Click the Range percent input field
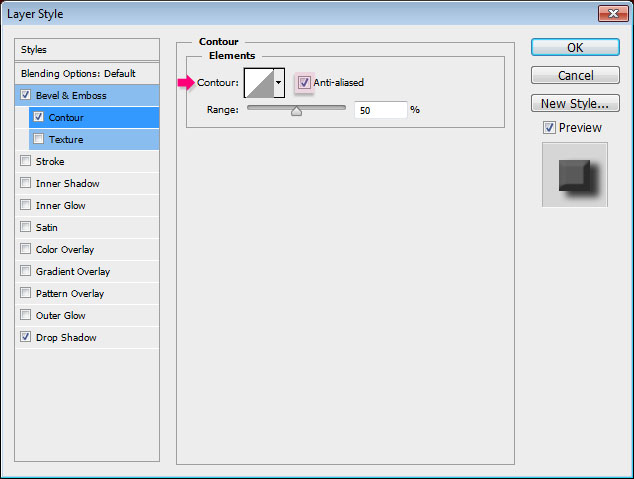The image size is (634, 479). (x=380, y=110)
